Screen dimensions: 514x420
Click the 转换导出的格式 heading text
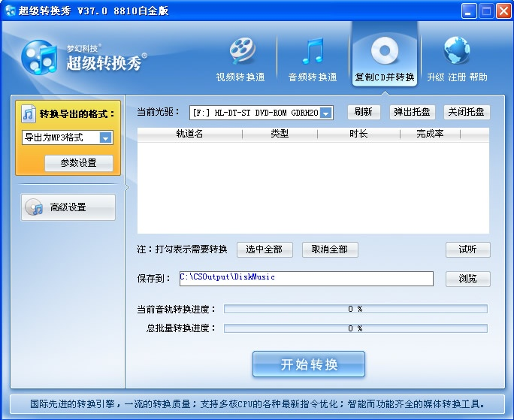point(77,114)
